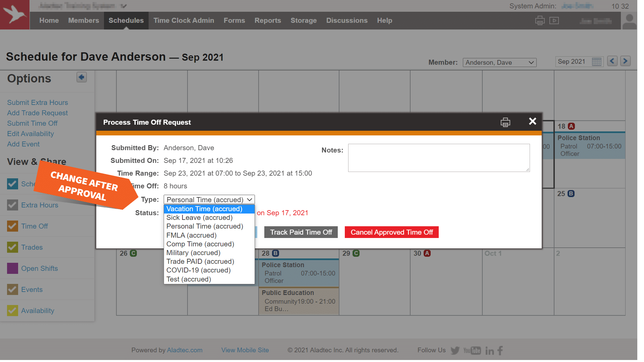
Task: Choose Personal Time (accrued) in the list
Action: tap(209, 226)
